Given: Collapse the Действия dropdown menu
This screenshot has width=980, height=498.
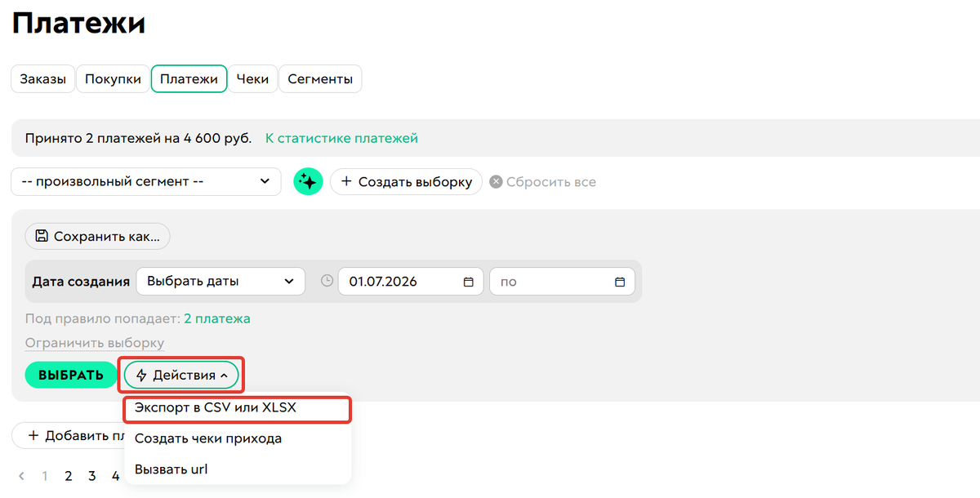Looking at the screenshot, I should 181,376.
